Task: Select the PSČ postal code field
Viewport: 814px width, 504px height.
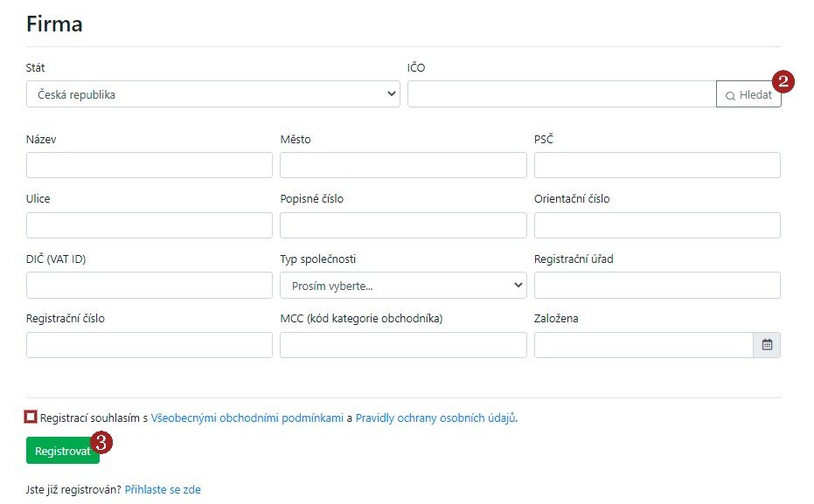Action: [x=657, y=164]
